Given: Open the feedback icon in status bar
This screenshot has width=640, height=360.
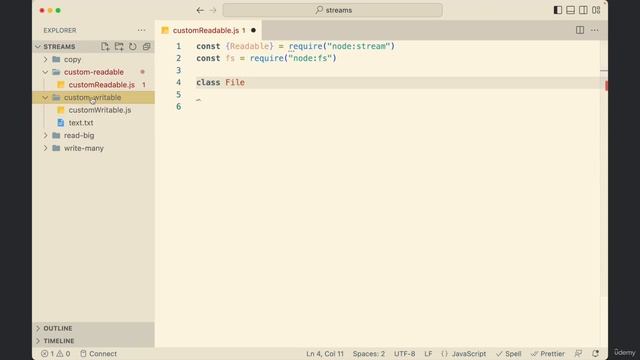Looking at the screenshot, I should 578,354.
